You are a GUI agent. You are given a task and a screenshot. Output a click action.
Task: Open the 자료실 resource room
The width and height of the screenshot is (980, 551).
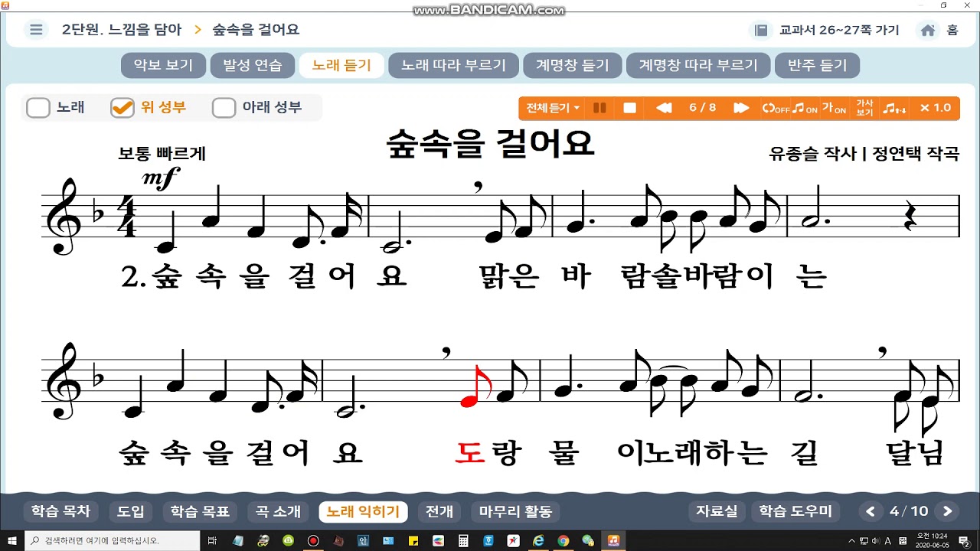[717, 511]
